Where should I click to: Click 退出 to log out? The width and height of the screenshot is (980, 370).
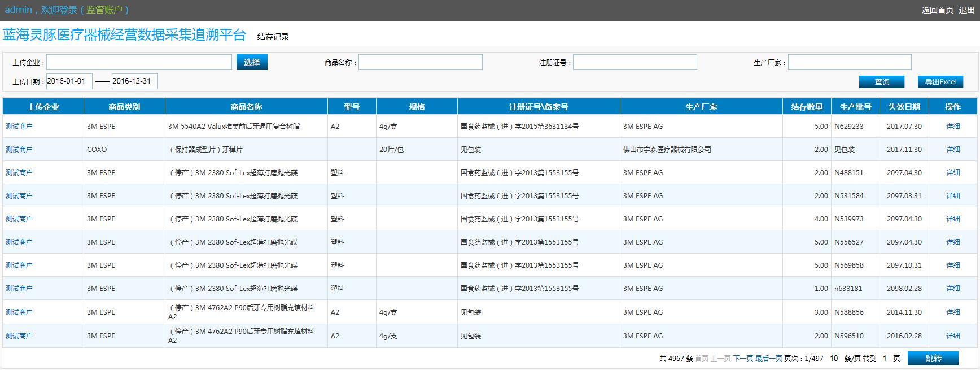tap(966, 10)
